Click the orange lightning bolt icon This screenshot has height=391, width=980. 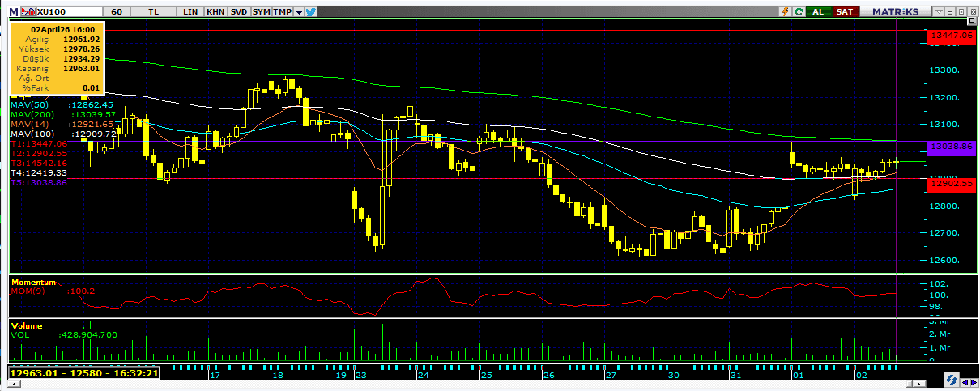click(x=784, y=12)
